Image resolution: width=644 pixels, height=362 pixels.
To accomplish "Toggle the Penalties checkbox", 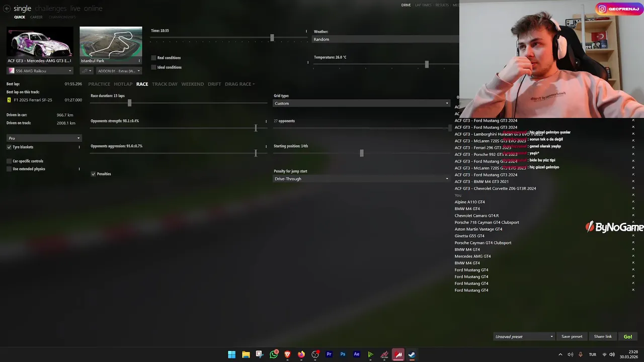I will (93, 174).
